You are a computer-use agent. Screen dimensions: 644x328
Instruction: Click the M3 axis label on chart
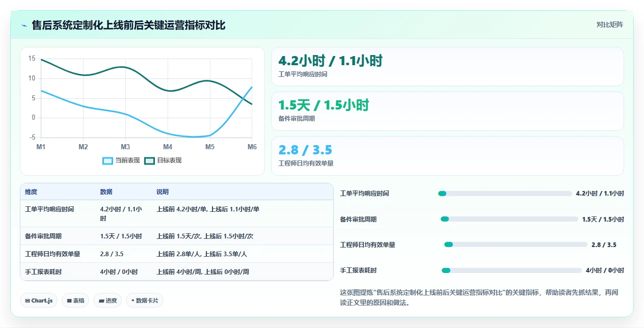click(x=125, y=147)
